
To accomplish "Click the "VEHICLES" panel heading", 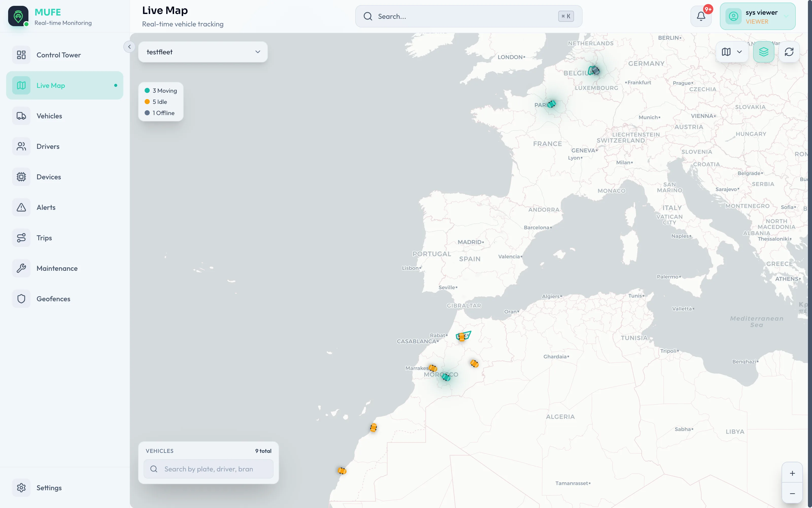I will click(x=159, y=451).
